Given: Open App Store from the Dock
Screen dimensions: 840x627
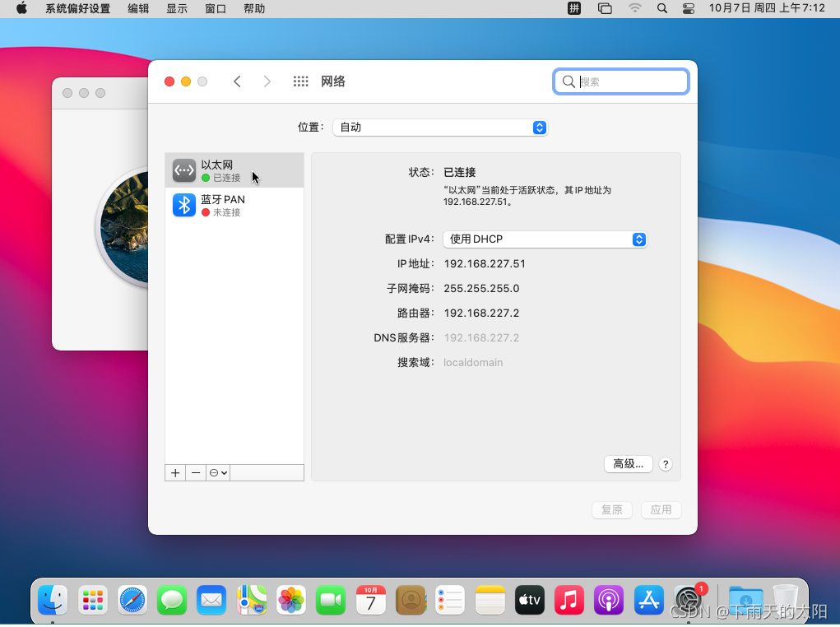Looking at the screenshot, I should (x=649, y=600).
